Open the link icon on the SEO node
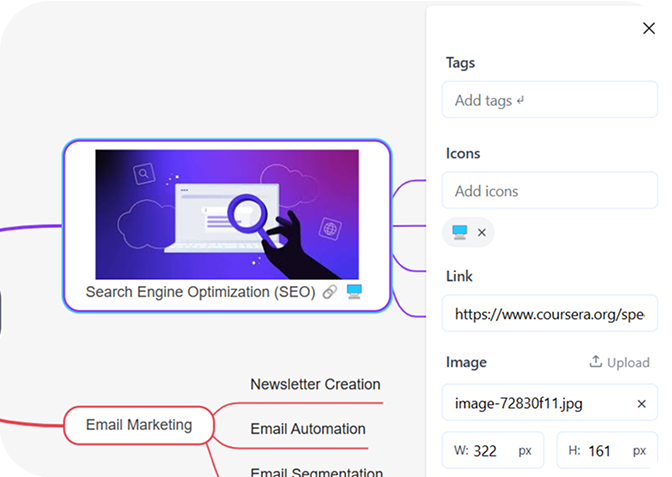 [x=330, y=292]
